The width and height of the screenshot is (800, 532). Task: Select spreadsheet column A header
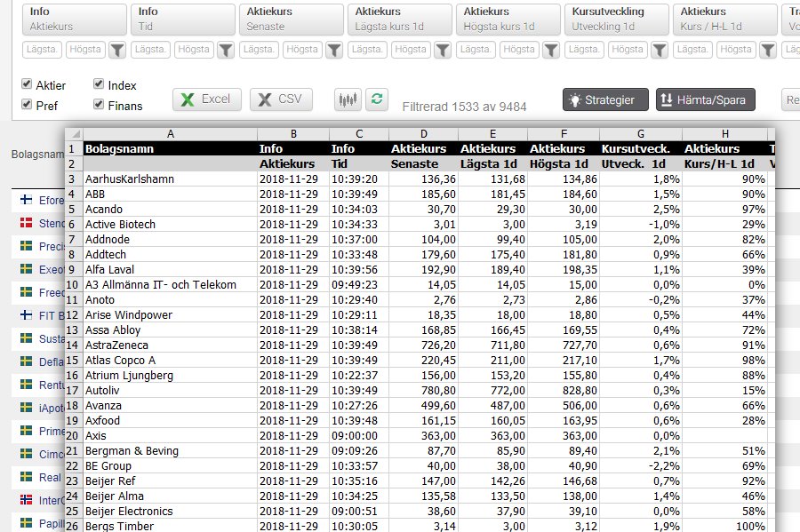click(x=171, y=134)
